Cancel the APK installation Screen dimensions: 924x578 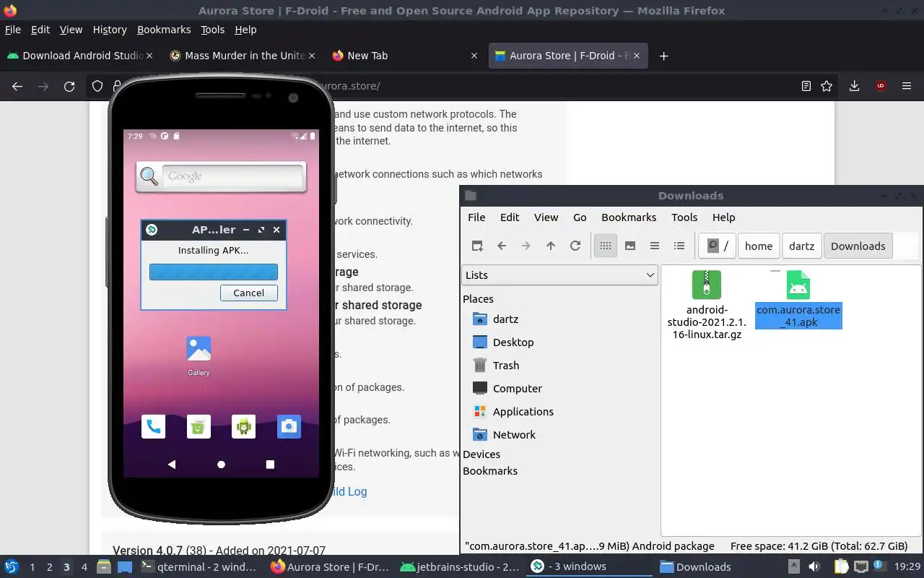[x=249, y=293]
